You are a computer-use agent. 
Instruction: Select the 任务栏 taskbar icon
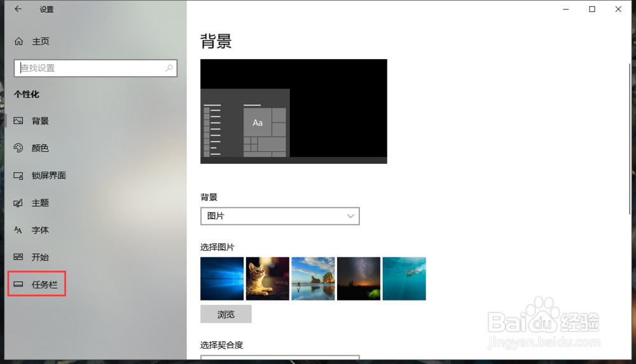coord(18,284)
